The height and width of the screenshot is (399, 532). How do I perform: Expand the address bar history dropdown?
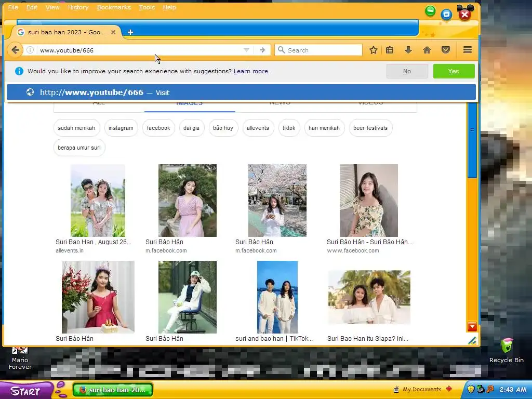coord(247,50)
